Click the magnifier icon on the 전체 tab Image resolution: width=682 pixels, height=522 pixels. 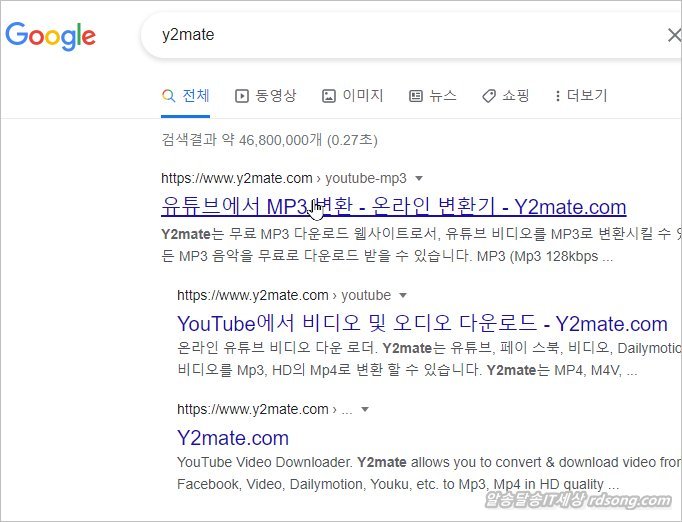tap(169, 96)
